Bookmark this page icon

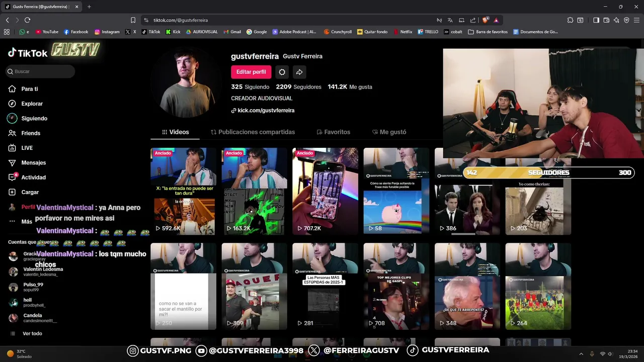tap(133, 20)
